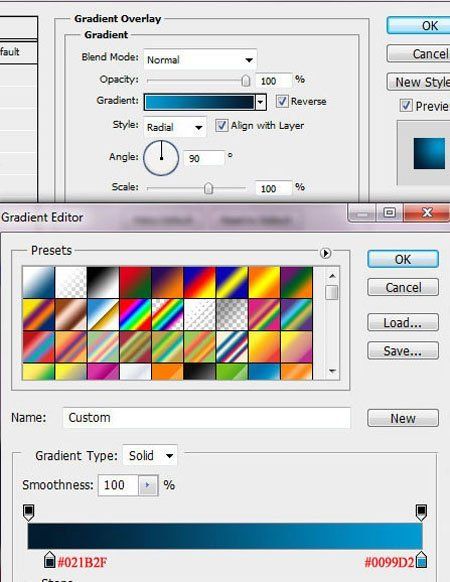
Task: Select the blue color stop labeled #0099D2
Action: click(x=421, y=560)
